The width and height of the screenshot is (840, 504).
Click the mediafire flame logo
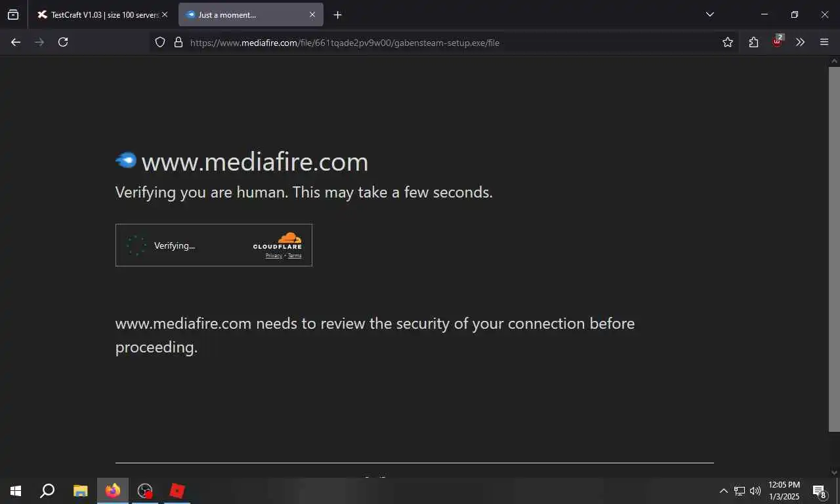click(x=126, y=159)
